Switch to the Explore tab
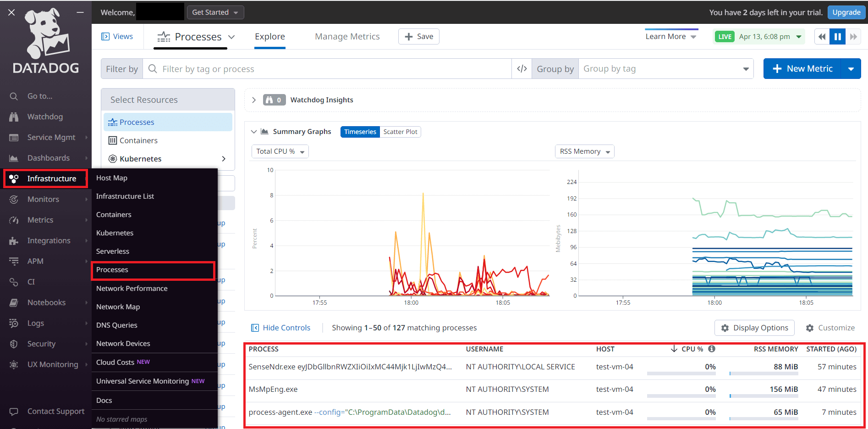 [x=270, y=37]
